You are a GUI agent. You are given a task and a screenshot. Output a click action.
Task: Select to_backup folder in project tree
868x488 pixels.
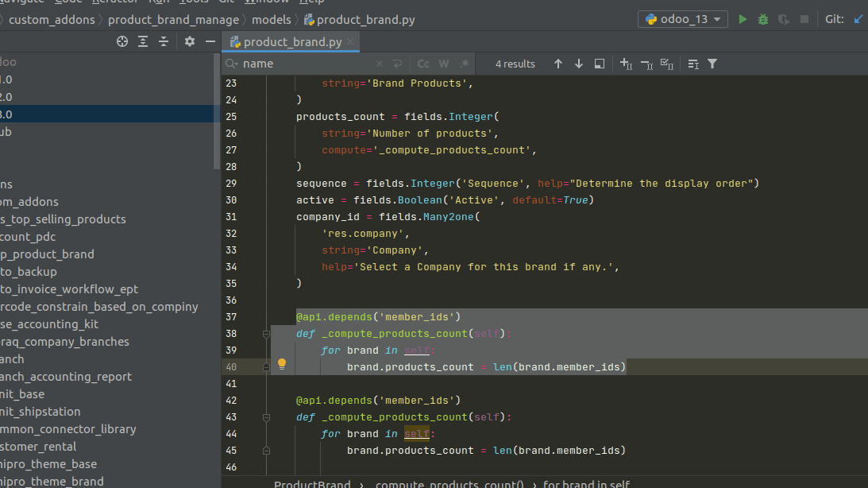pyautogui.click(x=29, y=271)
